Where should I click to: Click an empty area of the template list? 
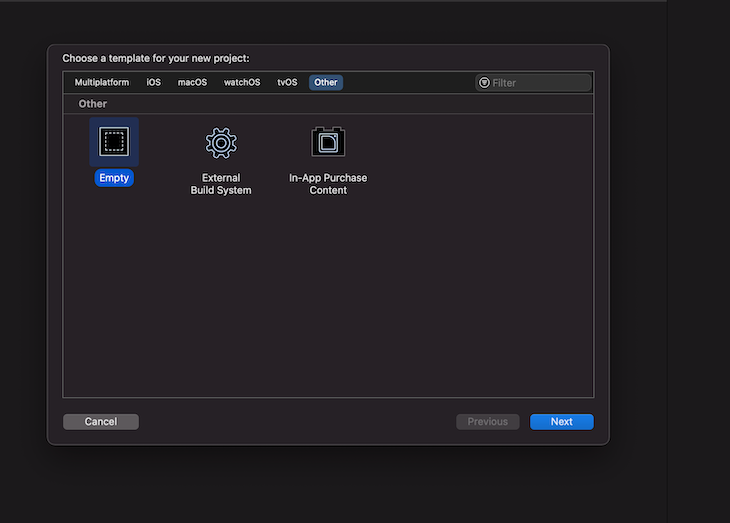click(328, 298)
